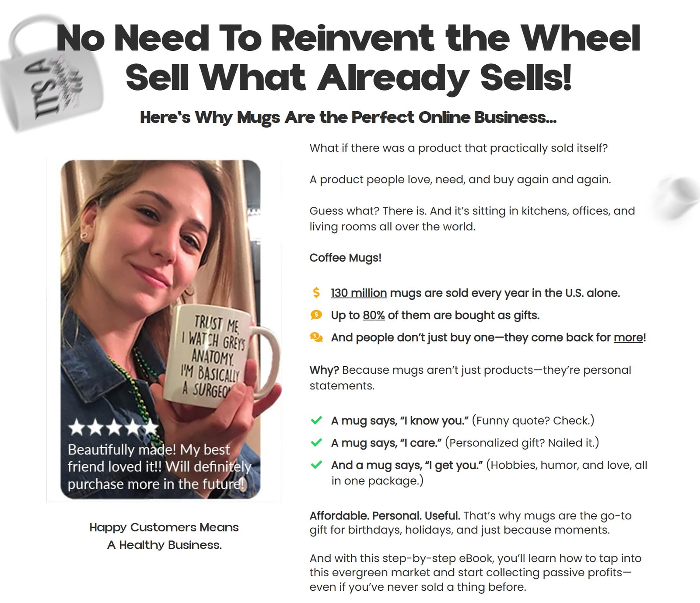
Task: Click the five-star rating on the photo
Action: (114, 428)
